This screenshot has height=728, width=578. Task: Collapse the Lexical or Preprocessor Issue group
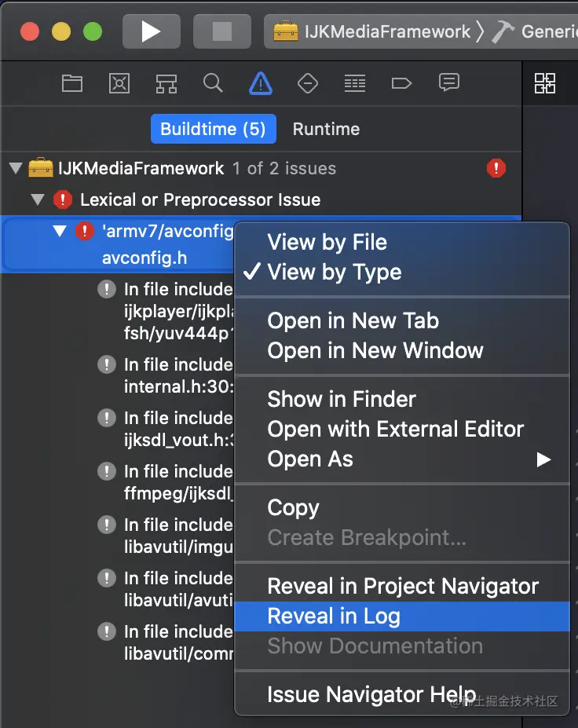[38, 199]
